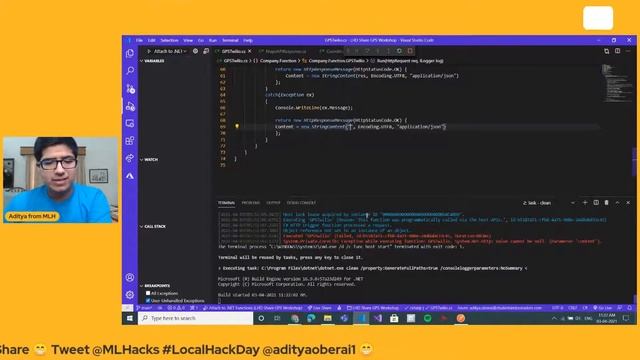Viewport: 640px width, 360px height.
Task: Close the terminal panel
Action: click(628, 202)
